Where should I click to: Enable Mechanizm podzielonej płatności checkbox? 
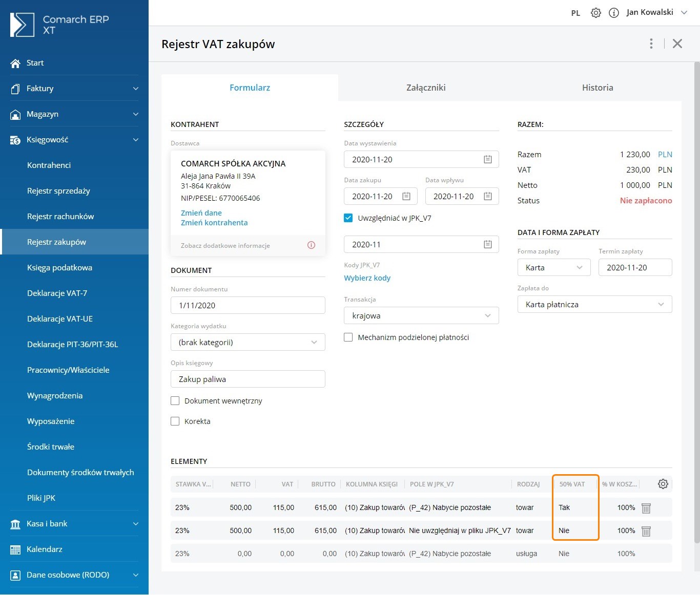pos(348,337)
